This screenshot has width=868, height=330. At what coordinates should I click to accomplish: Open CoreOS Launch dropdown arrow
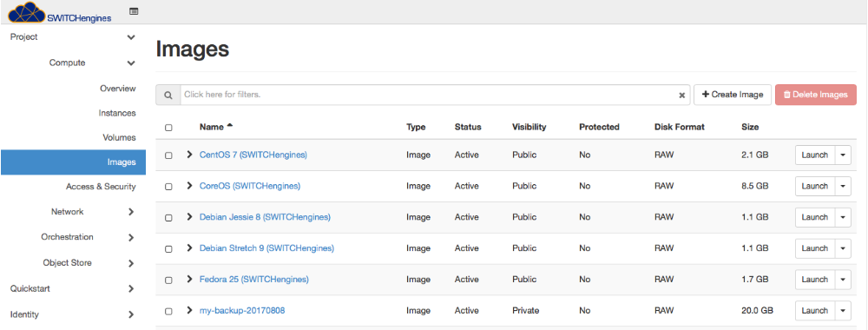pyautogui.click(x=843, y=186)
